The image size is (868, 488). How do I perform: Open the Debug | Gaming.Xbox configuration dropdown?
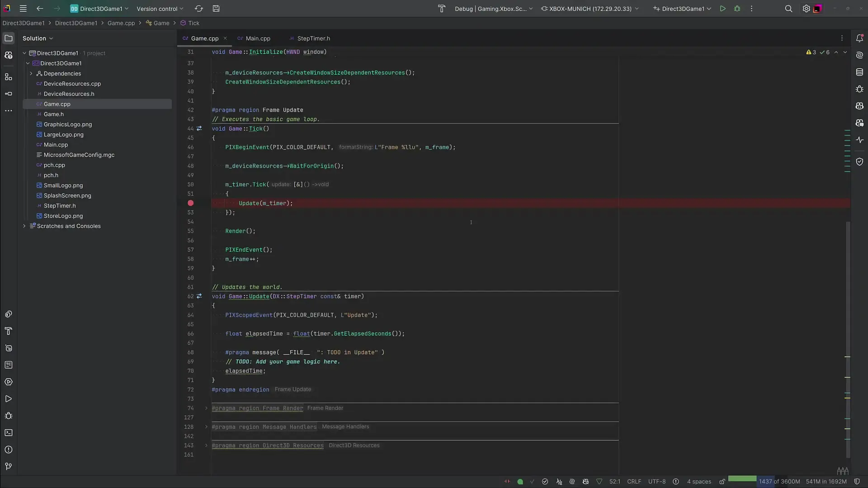(494, 9)
